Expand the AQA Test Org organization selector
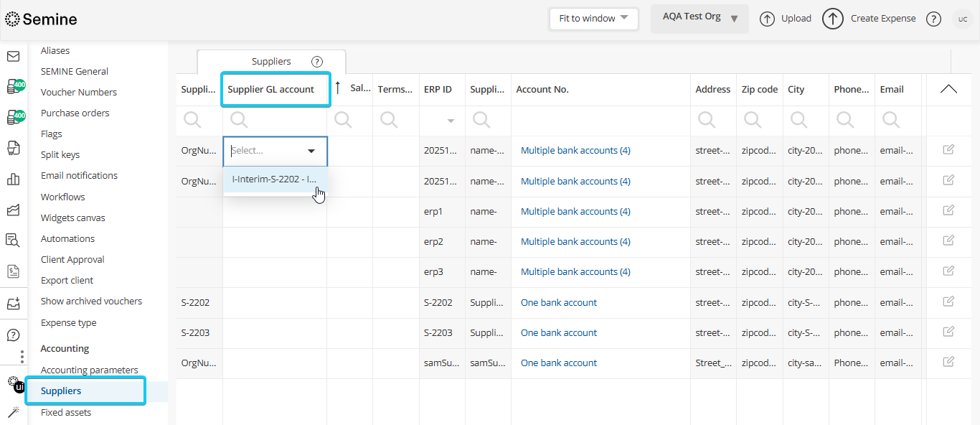The width and height of the screenshot is (980, 425). (x=699, y=19)
